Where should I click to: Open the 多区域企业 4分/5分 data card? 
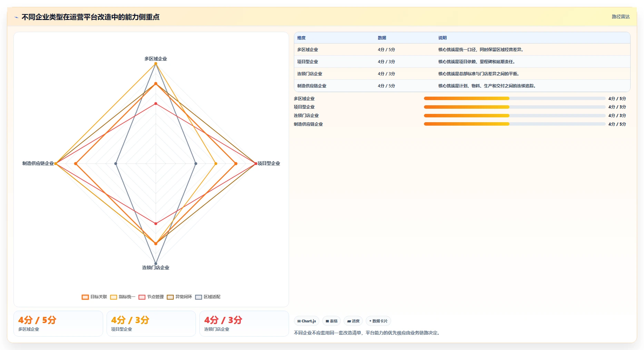tap(58, 323)
